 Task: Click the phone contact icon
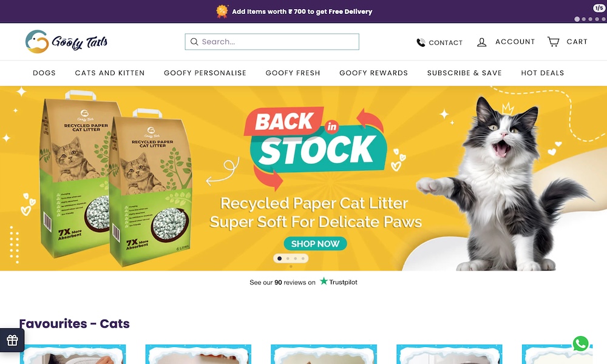421,42
